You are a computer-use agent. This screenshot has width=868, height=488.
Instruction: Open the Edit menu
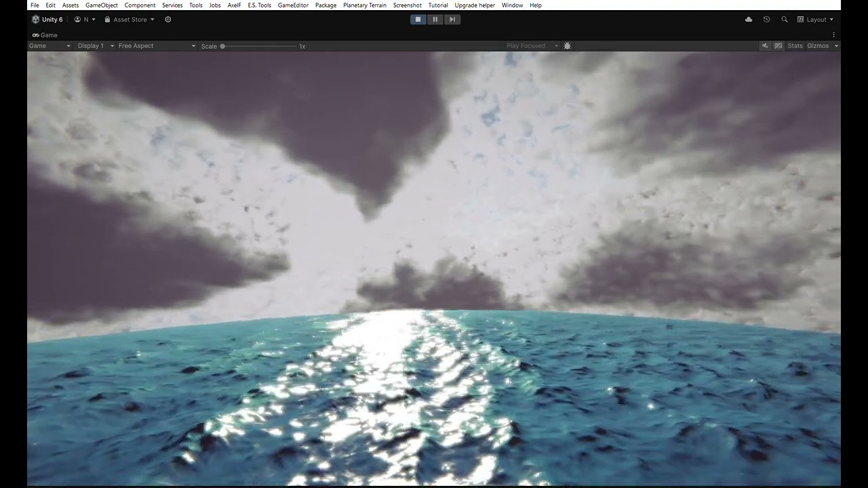pos(51,5)
